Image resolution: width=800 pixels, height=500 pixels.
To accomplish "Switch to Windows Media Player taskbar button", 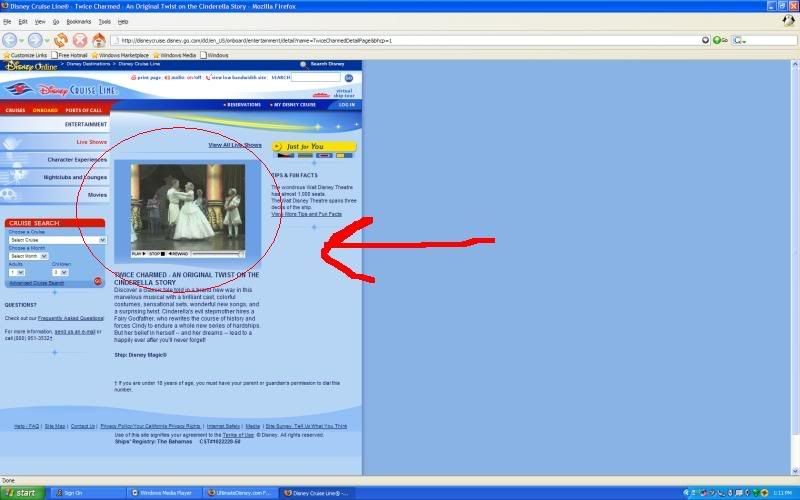I will tap(164, 493).
